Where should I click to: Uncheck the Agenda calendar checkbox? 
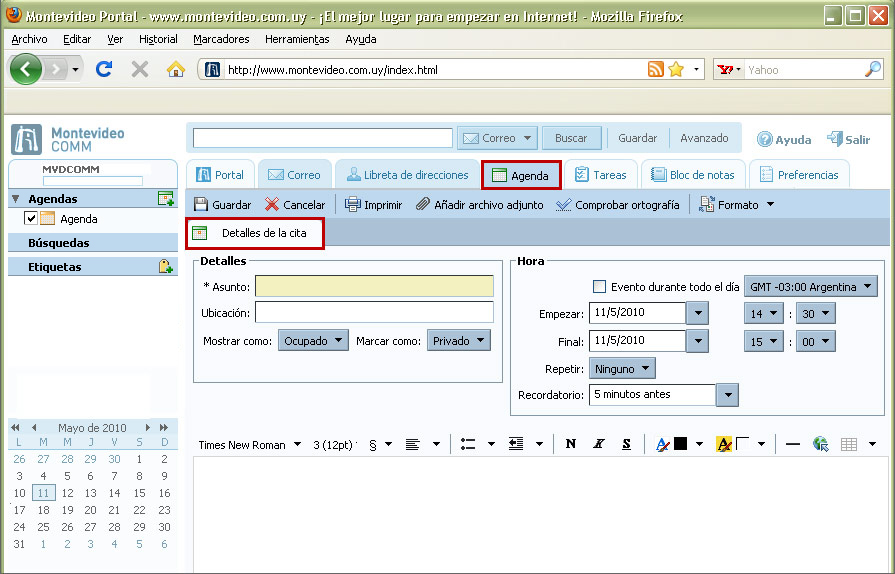[x=31, y=219]
